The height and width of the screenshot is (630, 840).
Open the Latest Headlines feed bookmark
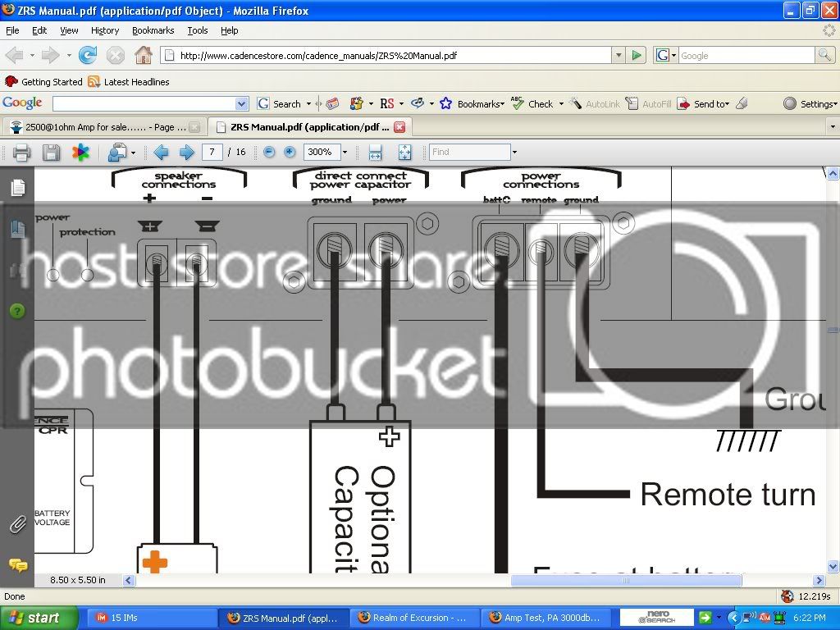pos(129,82)
